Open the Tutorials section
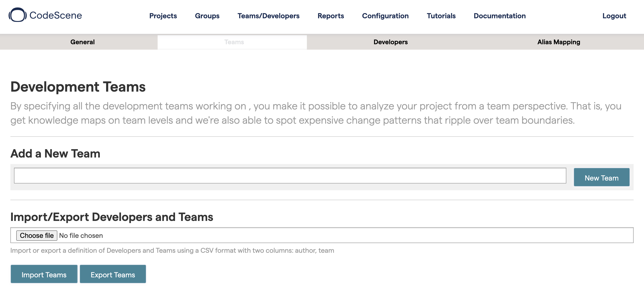The width and height of the screenshot is (644, 306). (441, 16)
